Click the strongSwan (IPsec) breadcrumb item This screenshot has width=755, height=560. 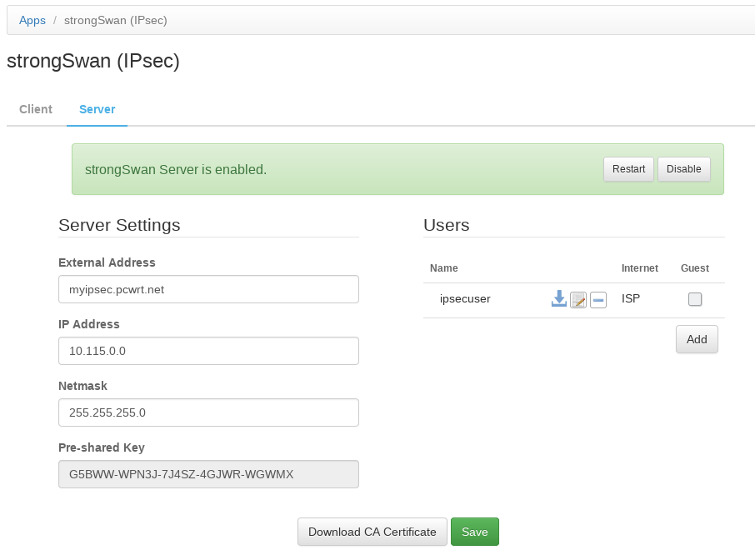click(x=116, y=20)
